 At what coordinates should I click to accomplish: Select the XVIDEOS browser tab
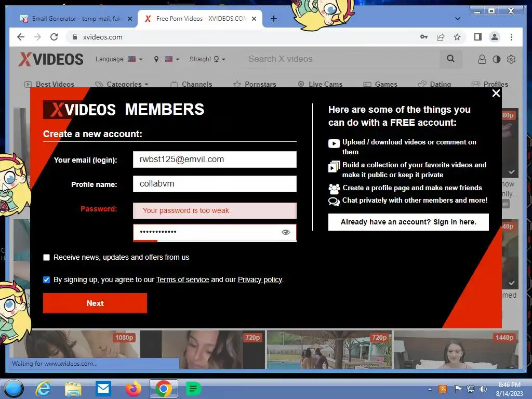[x=200, y=19]
